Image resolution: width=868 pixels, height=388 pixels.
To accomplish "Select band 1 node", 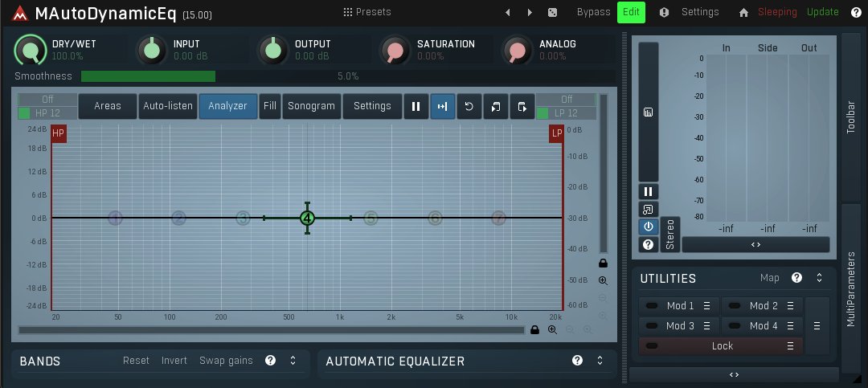I will [115, 218].
